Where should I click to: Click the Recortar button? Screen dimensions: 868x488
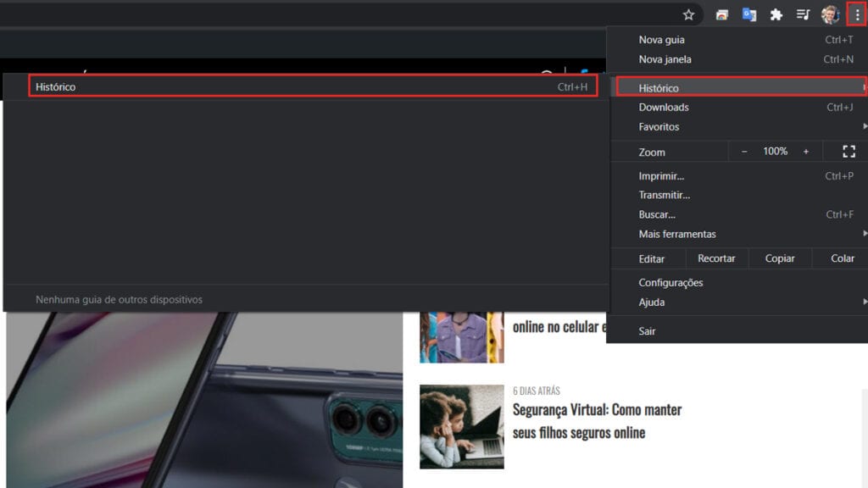coord(716,258)
